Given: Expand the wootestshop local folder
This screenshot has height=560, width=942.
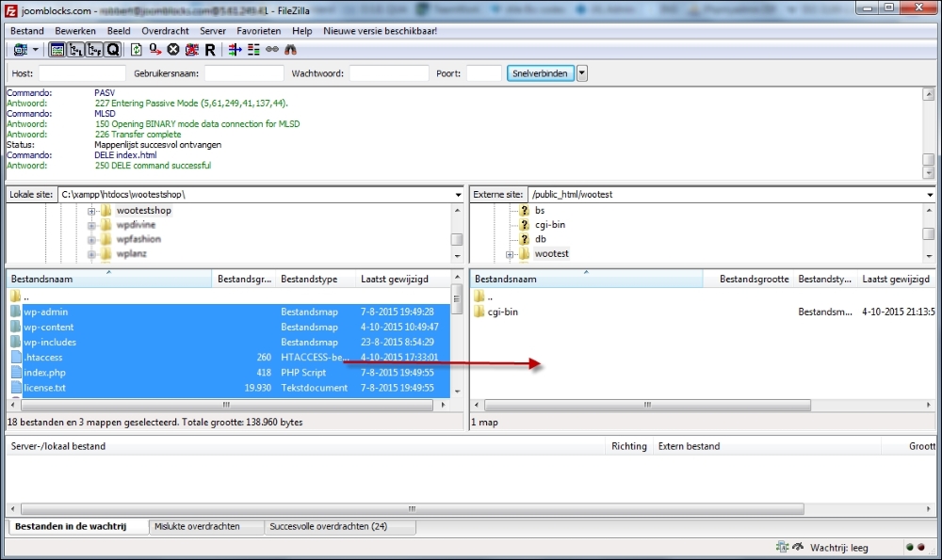Looking at the screenshot, I should (x=92, y=211).
